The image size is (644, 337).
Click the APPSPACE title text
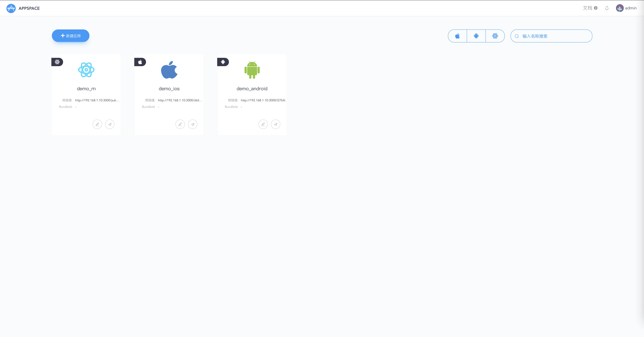click(29, 8)
